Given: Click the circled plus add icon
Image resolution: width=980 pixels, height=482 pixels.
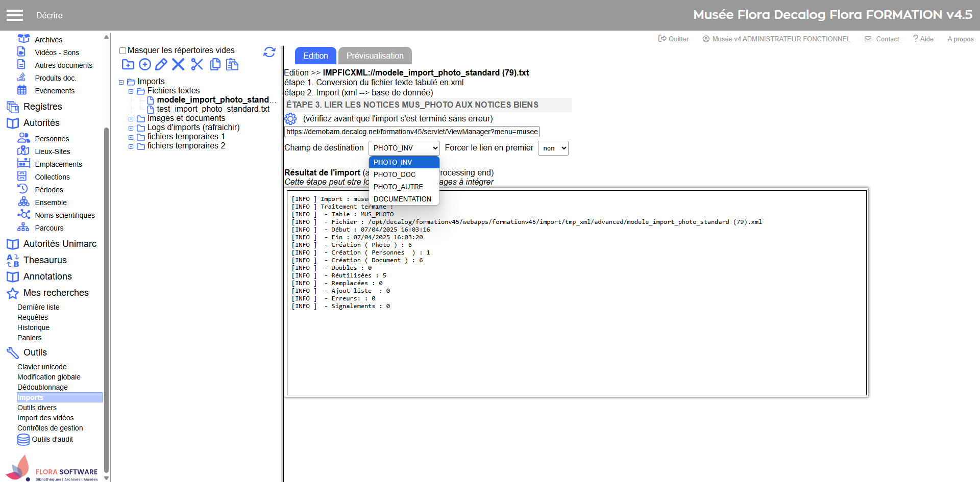Looking at the screenshot, I should [x=145, y=64].
